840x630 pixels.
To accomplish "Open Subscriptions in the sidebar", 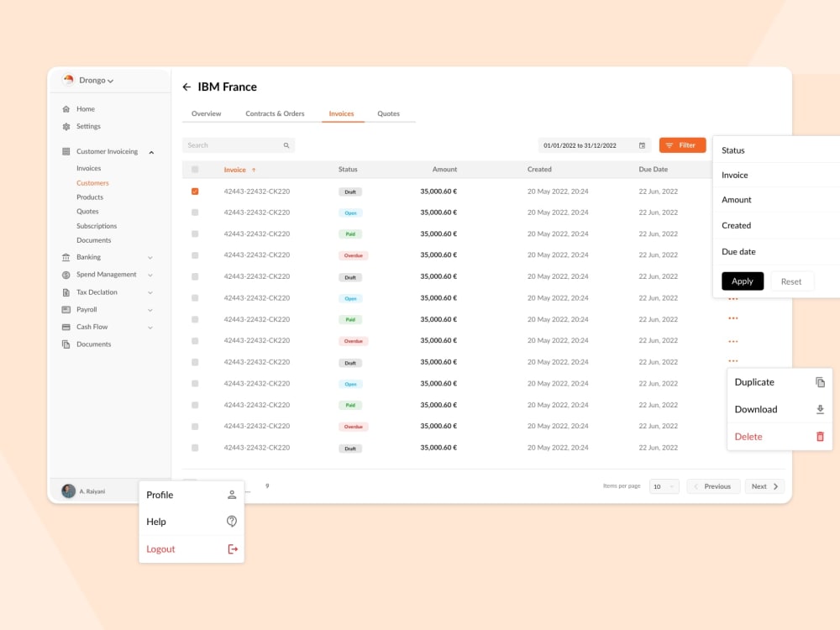I will (x=97, y=226).
